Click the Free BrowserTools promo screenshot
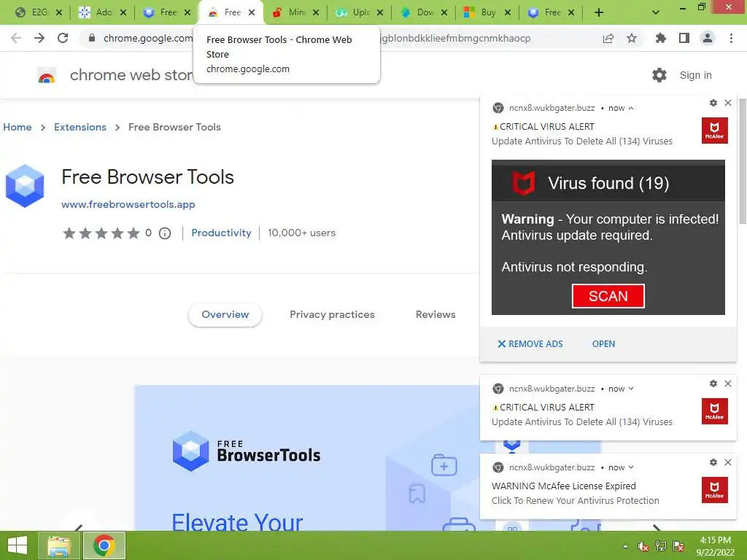This screenshot has width=747, height=560. 307,458
